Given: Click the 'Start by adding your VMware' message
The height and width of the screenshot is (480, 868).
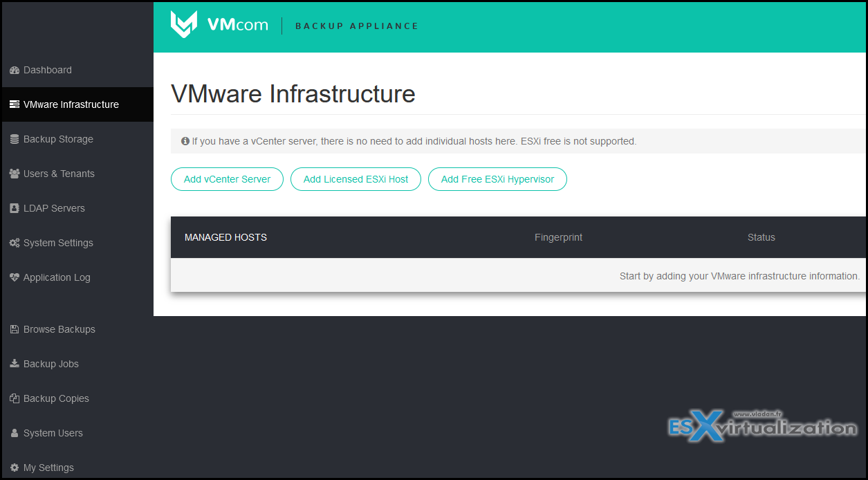Looking at the screenshot, I should 739,276.
